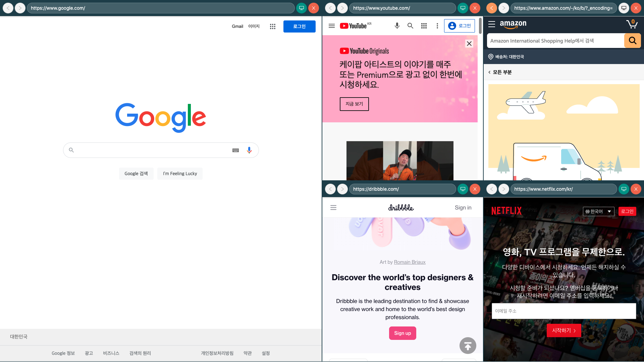Open Gmail link on Google
This screenshot has width=644, height=362.
point(237,26)
